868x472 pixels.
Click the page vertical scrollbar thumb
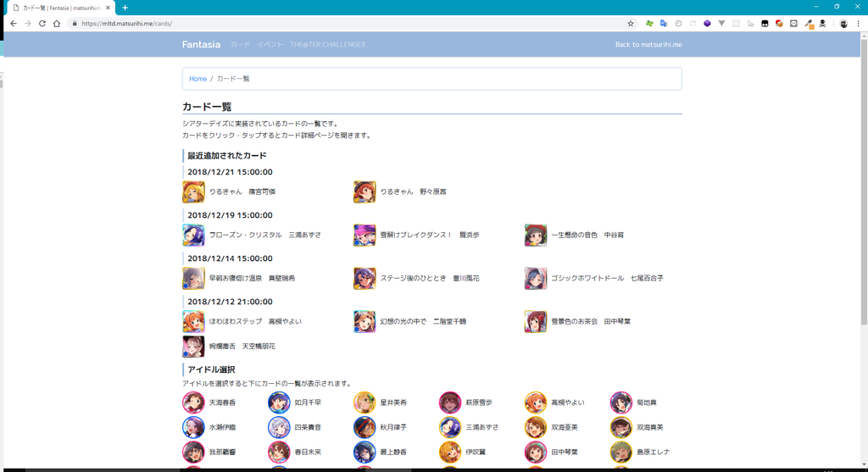(x=864, y=182)
